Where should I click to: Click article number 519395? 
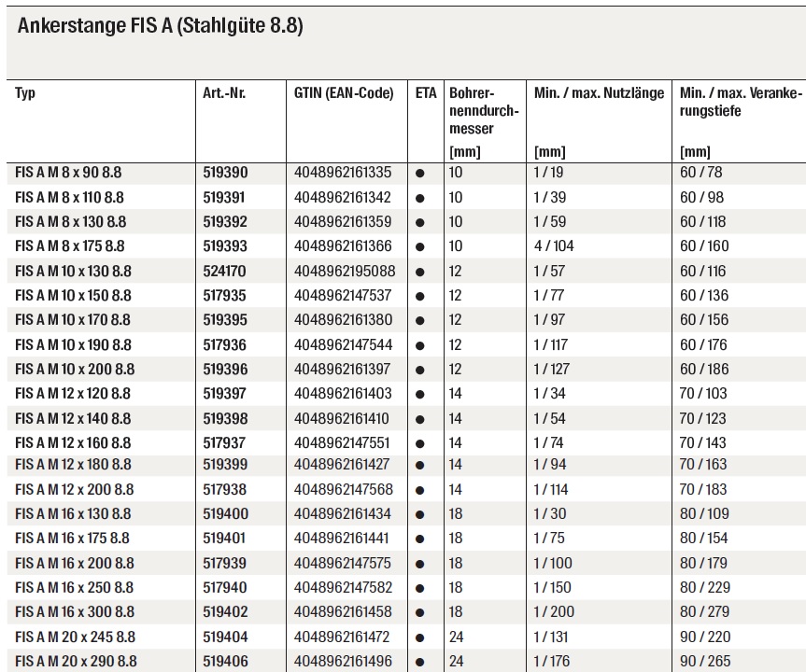coord(225,319)
